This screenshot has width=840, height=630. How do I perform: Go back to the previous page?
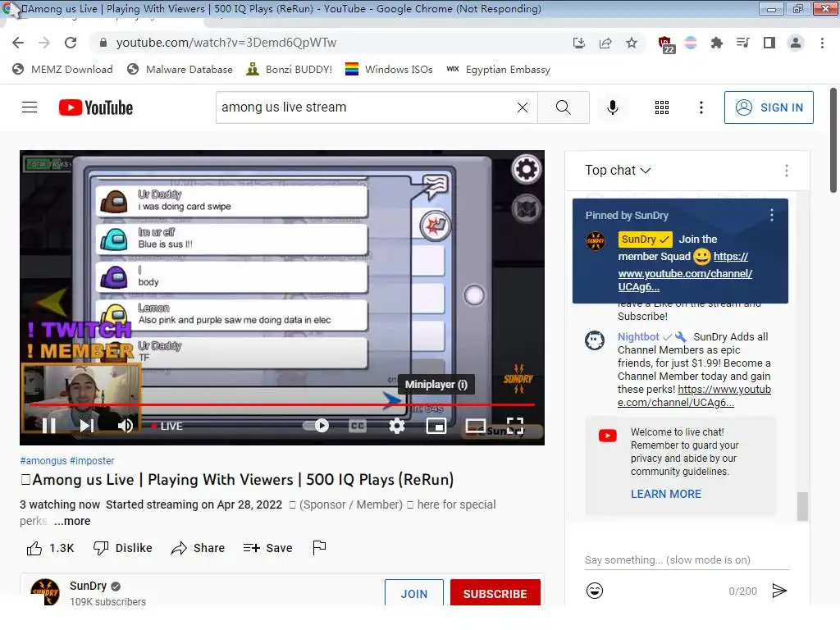pos(18,43)
